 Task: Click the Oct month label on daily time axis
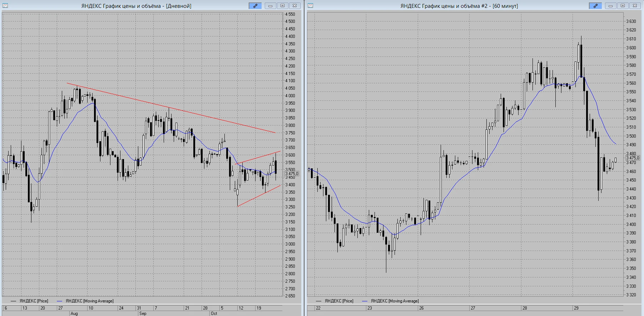tap(214, 313)
